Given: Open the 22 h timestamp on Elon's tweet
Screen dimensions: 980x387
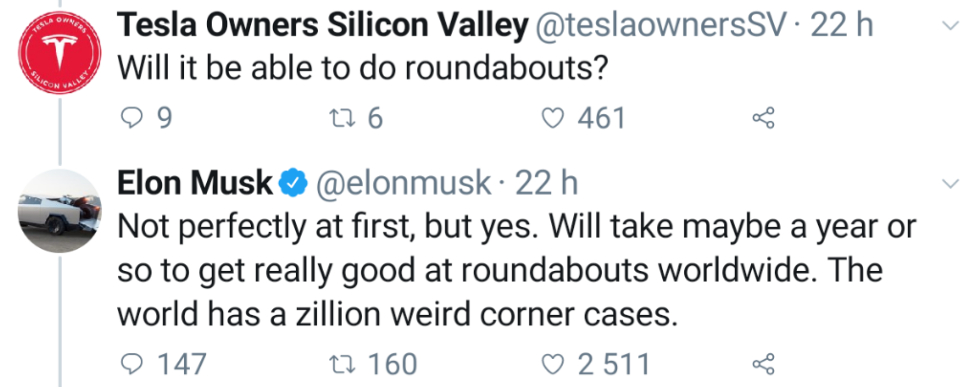Looking at the screenshot, I should coord(546,183).
